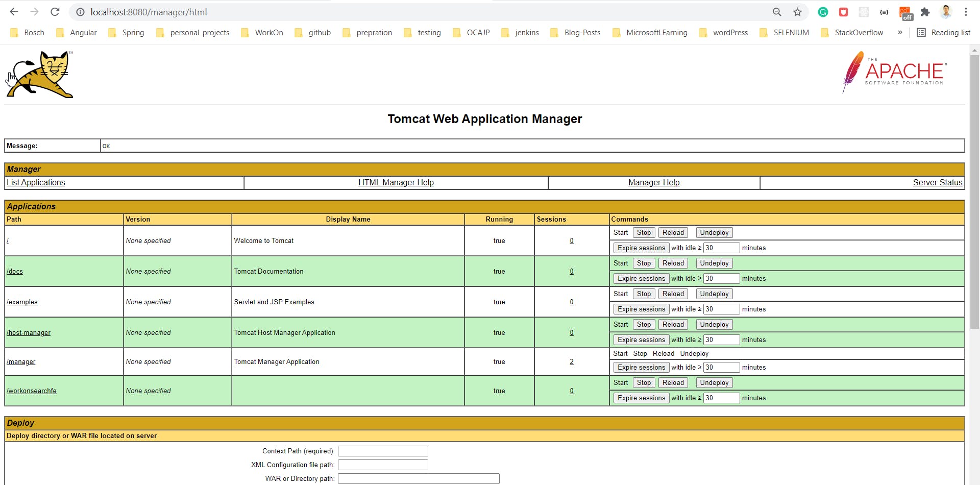980x485 pixels.
Task: Open the github bookmark folder
Action: coord(313,32)
